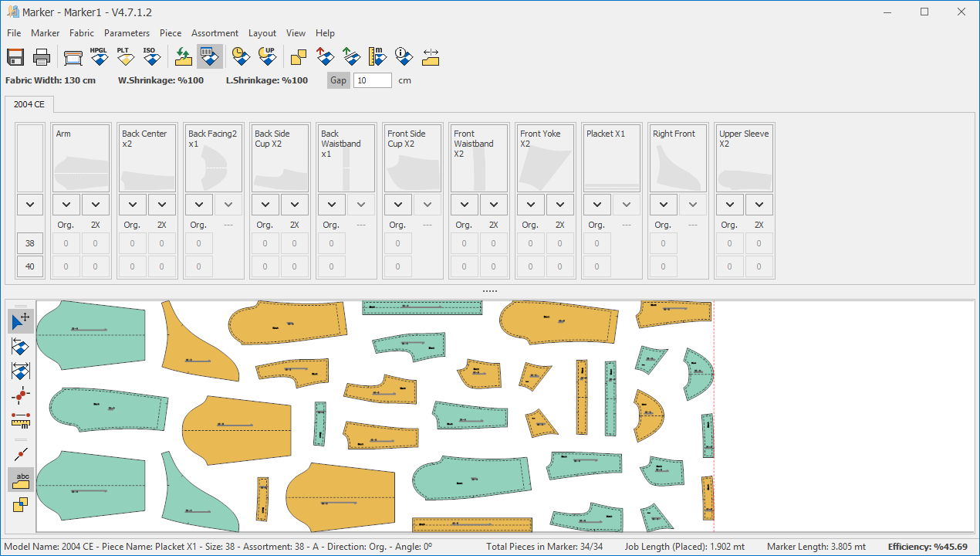Viewport: 980px width, 556px height.
Task: Click the marker information icon
Action: pyautogui.click(x=403, y=56)
